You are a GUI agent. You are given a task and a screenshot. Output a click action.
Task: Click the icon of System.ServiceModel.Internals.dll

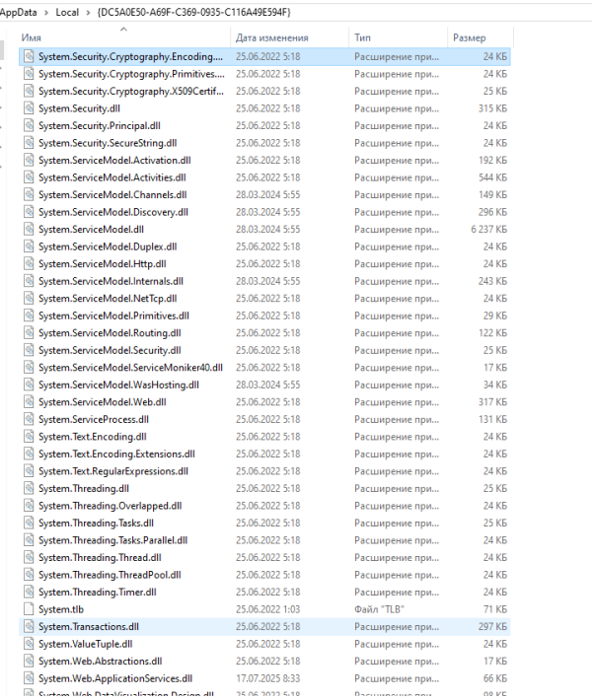[x=29, y=281]
